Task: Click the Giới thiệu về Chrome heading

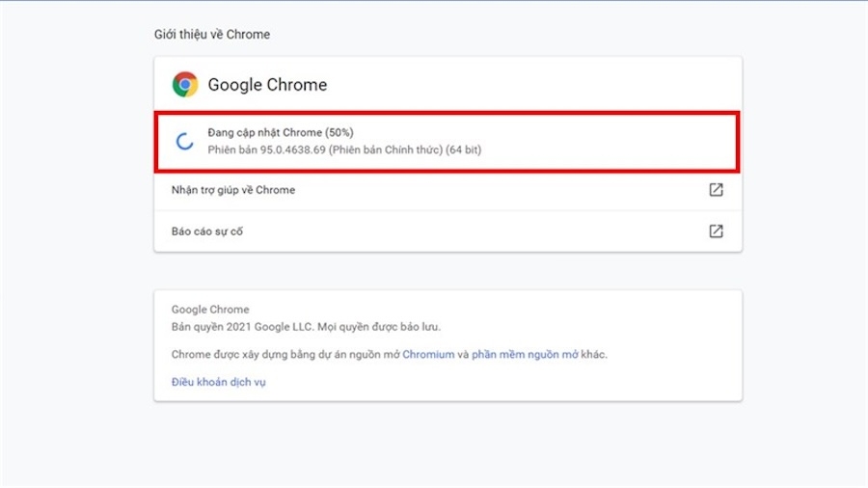Action: (212, 35)
